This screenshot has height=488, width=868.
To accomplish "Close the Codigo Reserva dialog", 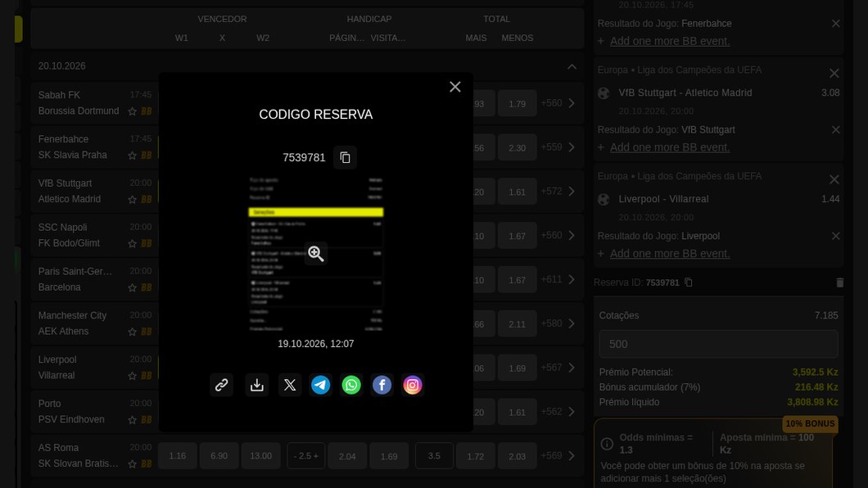I will (455, 87).
